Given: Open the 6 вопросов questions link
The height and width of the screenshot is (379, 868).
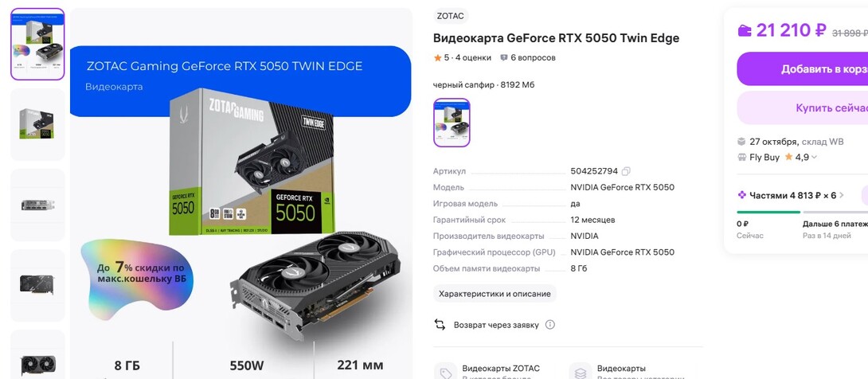Looking at the screenshot, I should point(533,57).
